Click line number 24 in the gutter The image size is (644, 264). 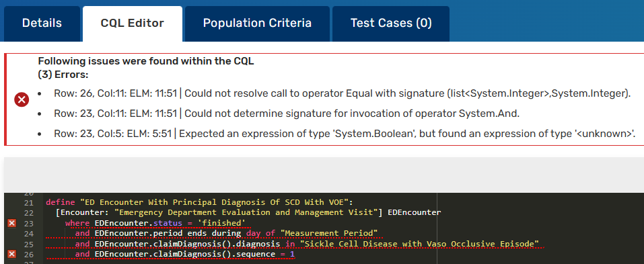(x=28, y=234)
